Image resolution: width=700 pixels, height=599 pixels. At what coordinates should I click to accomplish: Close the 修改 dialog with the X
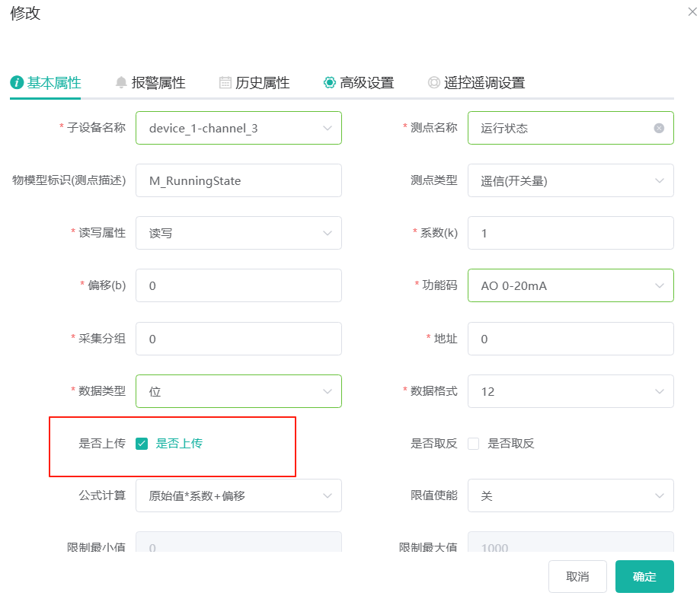coord(692,12)
